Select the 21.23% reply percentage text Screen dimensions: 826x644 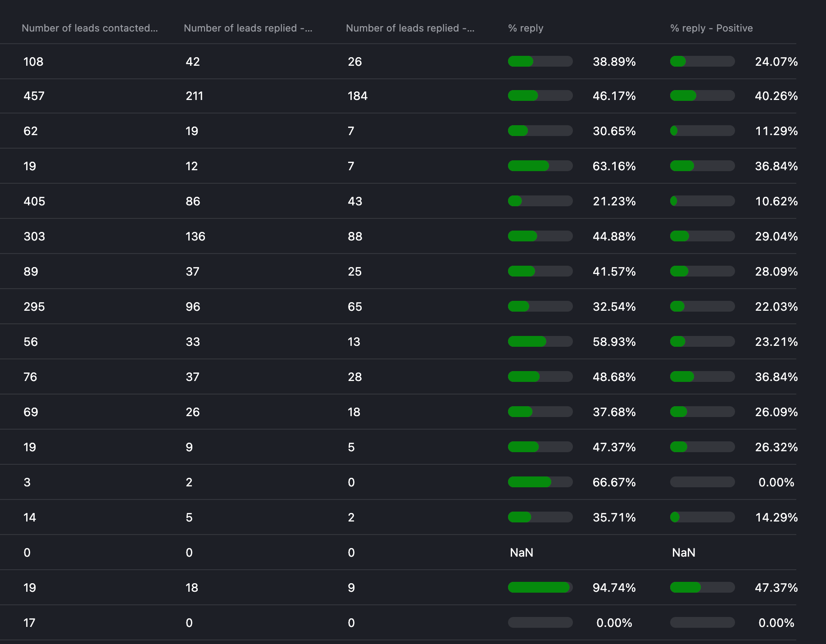[x=614, y=201]
